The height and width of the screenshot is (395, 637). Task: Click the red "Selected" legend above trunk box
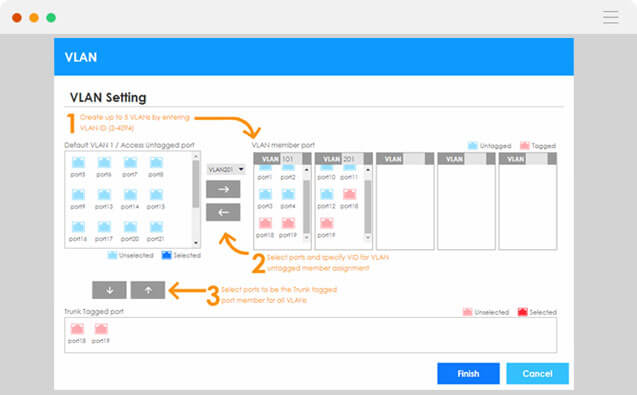537,312
